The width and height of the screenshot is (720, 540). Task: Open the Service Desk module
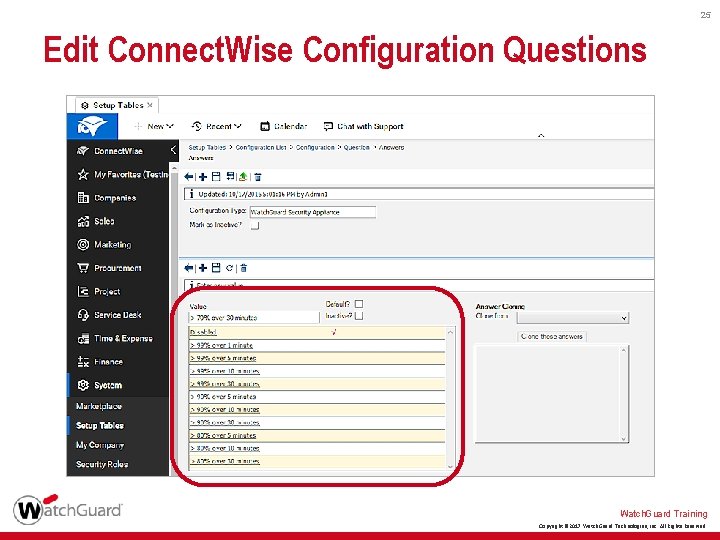pyautogui.click(x=109, y=315)
